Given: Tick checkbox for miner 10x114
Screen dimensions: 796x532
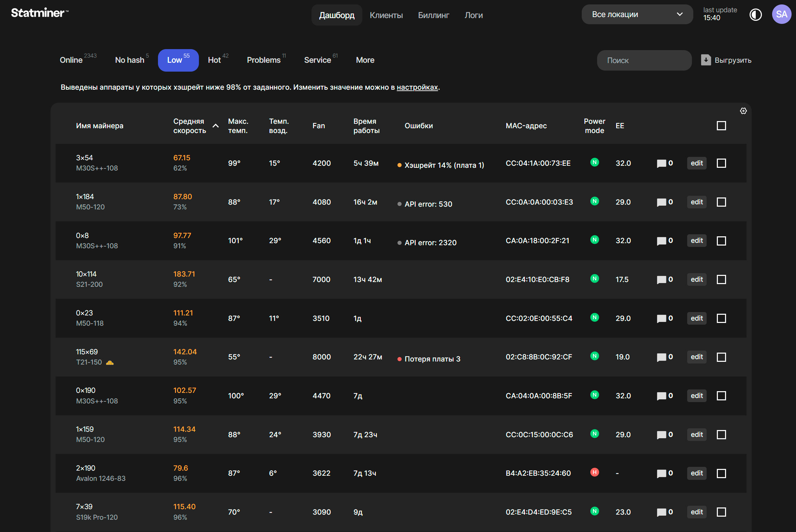Looking at the screenshot, I should (721, 279).
